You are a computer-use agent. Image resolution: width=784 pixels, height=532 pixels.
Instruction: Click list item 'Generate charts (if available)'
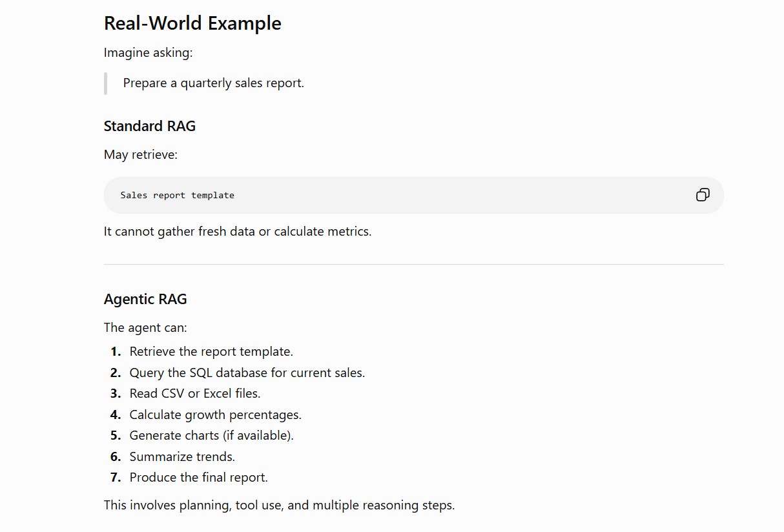212,435
